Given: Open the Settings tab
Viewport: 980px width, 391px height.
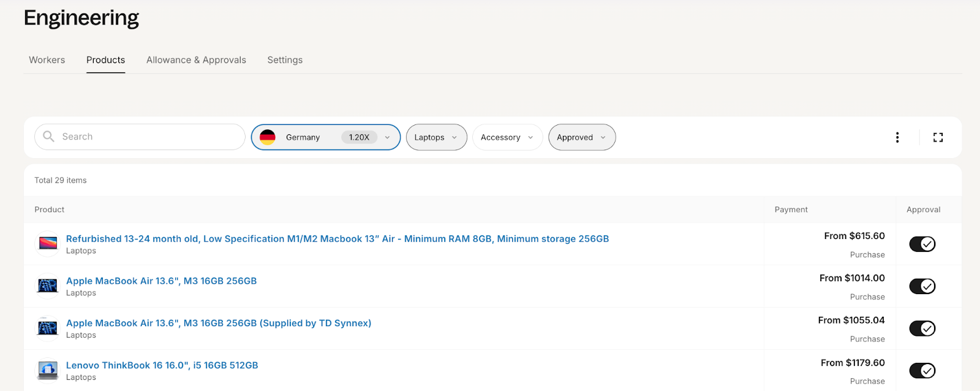Looking at the screenshot, I should (x=285, y=60).
